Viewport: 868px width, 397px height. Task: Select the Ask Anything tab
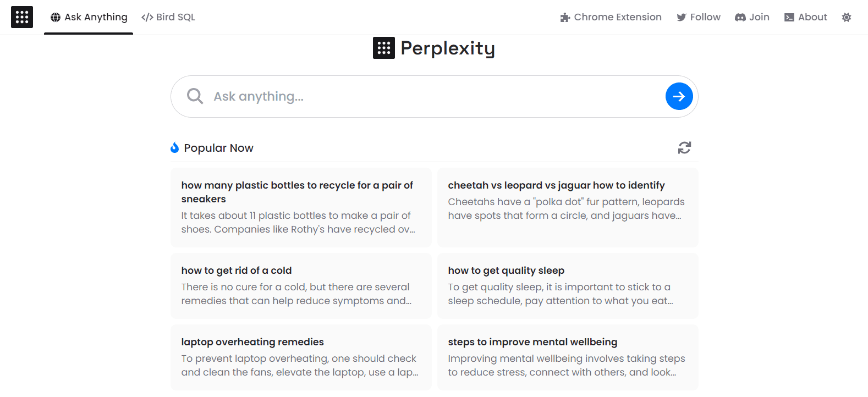point(89,17)
